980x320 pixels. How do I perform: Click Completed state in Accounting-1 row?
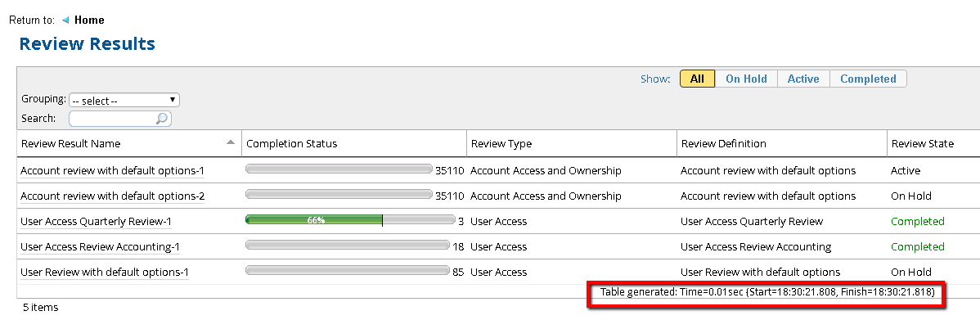click(918, 247)
